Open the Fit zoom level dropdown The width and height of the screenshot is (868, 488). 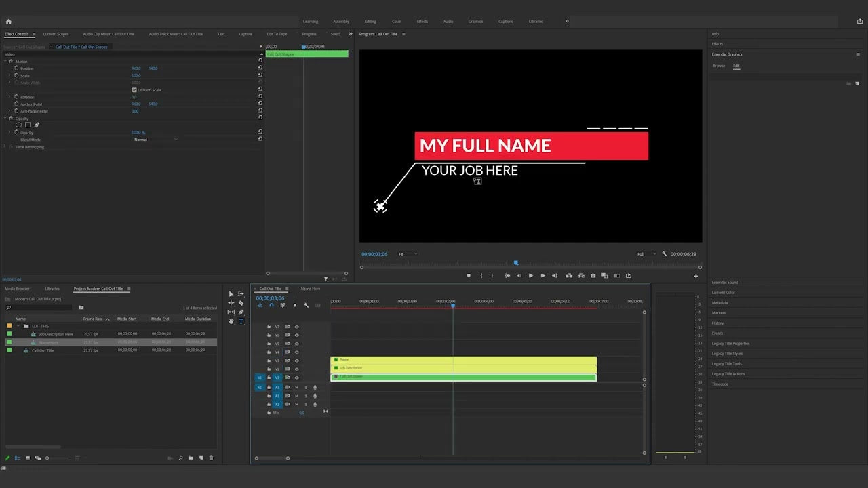tap(407, 253)
